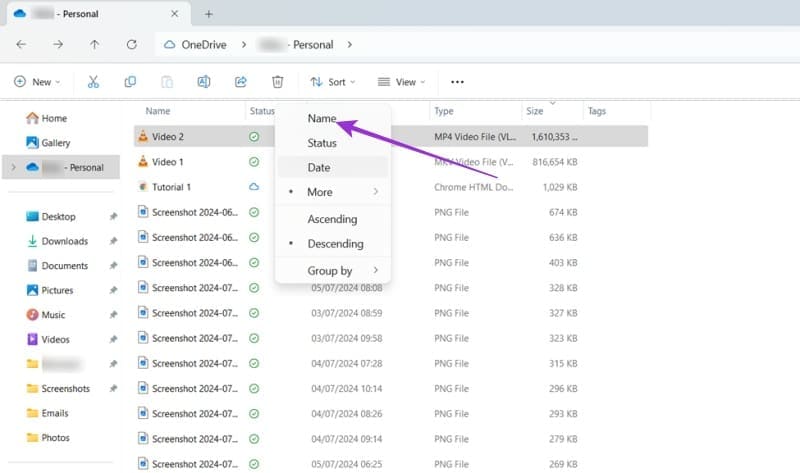This screenshot has width=800, height=473.
Task: Choose Ascending sort order
Action: [x=333, y=219]
